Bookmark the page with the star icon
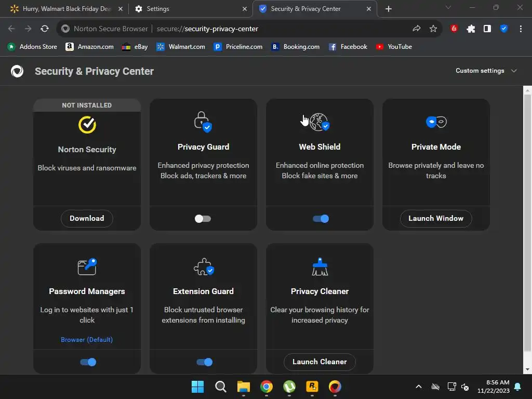 point(433,29)
